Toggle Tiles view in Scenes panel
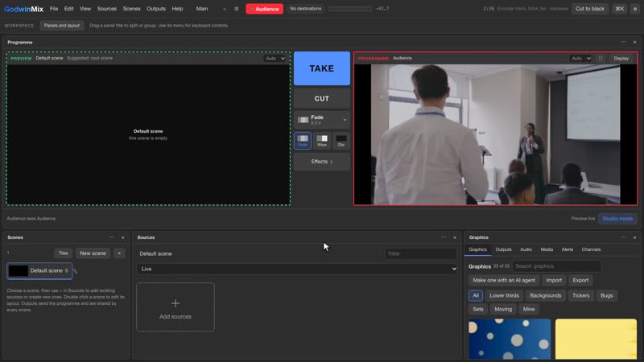 coord(64,253)
